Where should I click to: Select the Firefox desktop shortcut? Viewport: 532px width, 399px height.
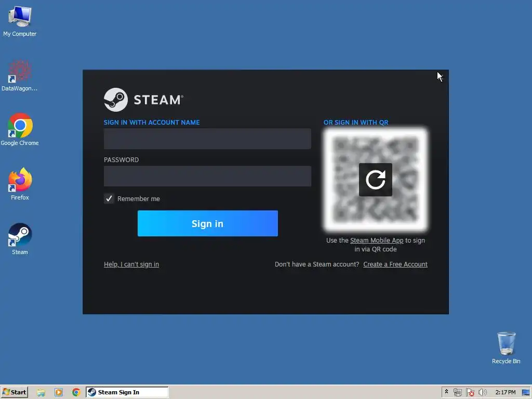click(20, 184)
